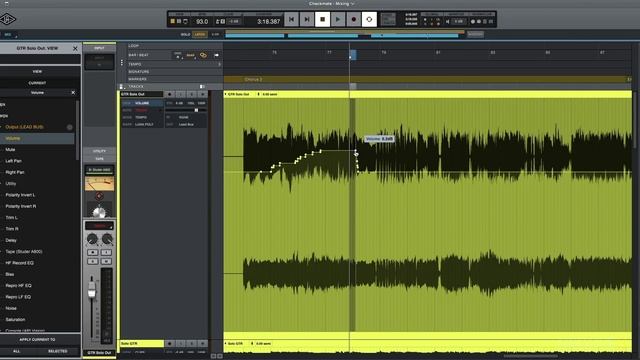Select Bias parameter in the list

[x=10, y=274]
